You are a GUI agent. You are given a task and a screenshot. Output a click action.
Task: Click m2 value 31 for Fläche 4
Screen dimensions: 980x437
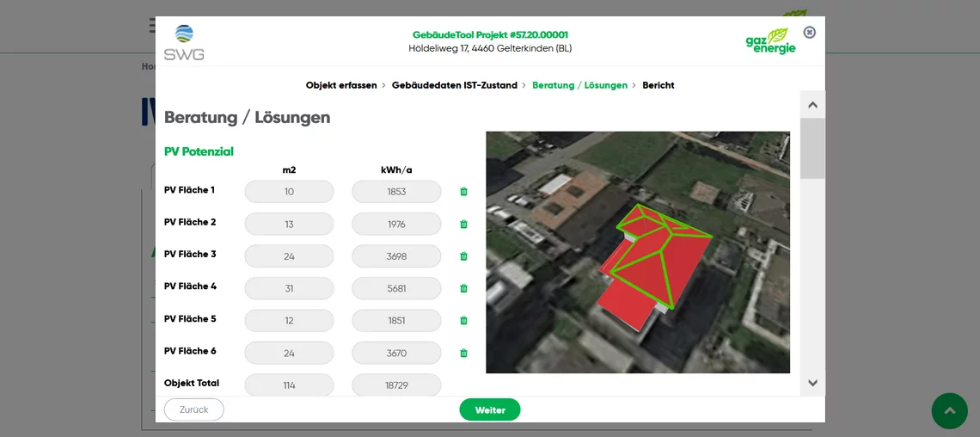click(289, 288)
